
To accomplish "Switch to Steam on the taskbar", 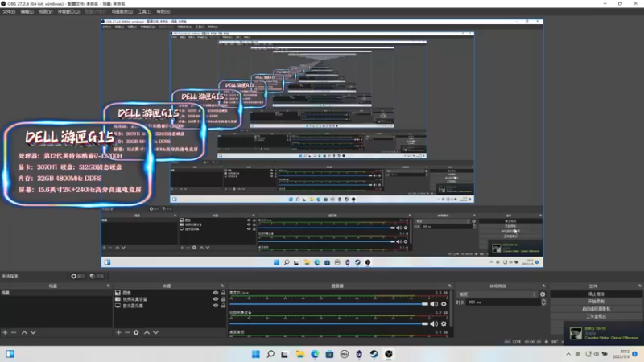I will [x=374, y=354].
